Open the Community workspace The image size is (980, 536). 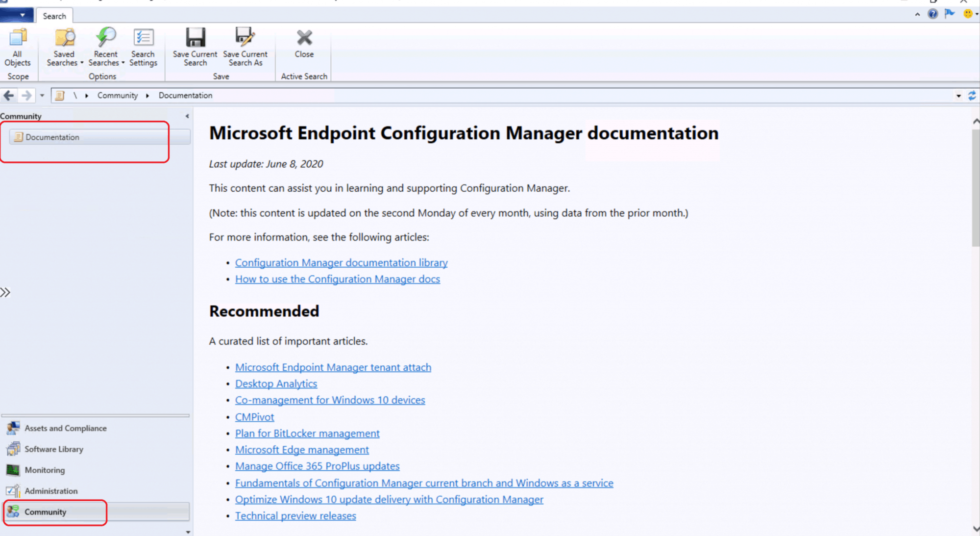pos(96,511)
